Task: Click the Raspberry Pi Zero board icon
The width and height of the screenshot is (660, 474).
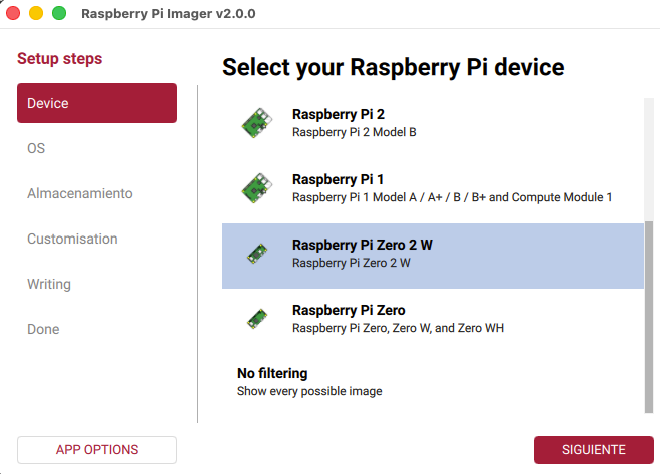Action: 256,319
